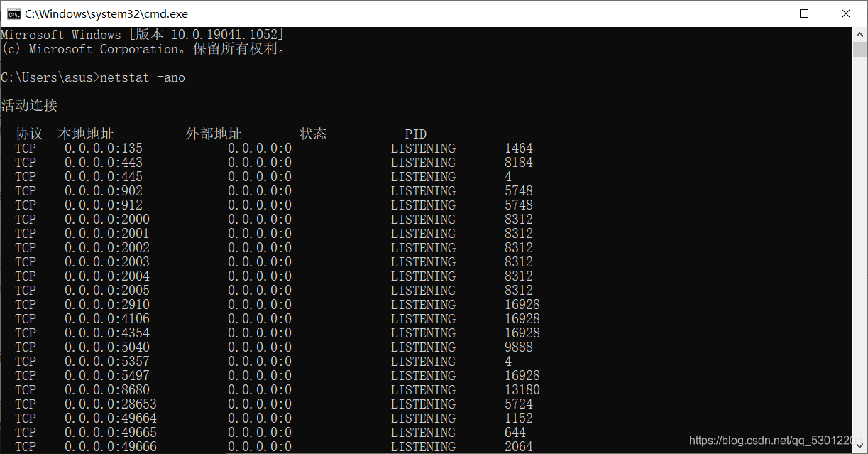Click the Microsoft Windows version line
Screen dimensions: 868x454
point(143,35)
